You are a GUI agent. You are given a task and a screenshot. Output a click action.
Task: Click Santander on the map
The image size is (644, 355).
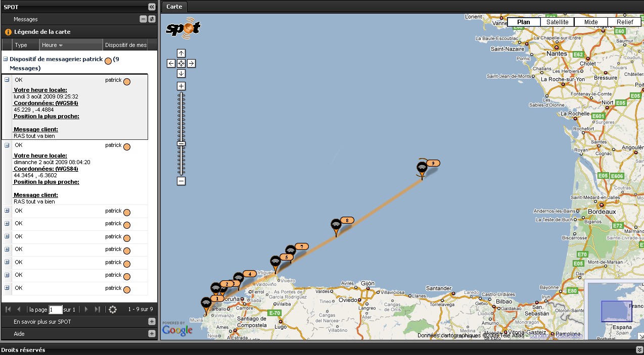439,288
